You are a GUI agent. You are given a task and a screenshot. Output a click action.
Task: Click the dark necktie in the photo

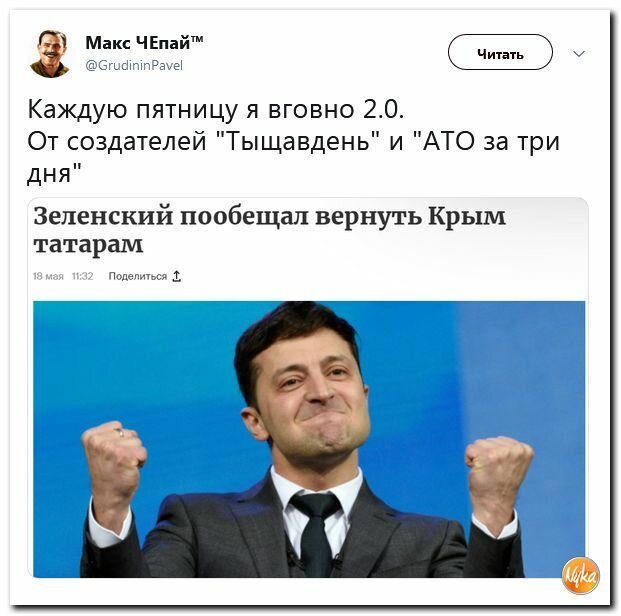(316, 533)
